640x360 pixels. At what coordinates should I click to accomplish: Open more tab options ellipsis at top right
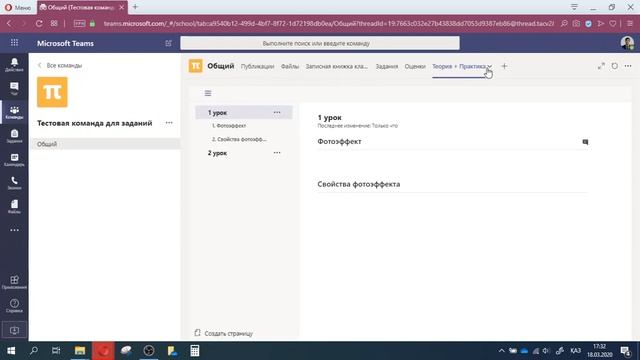(628, 66)
